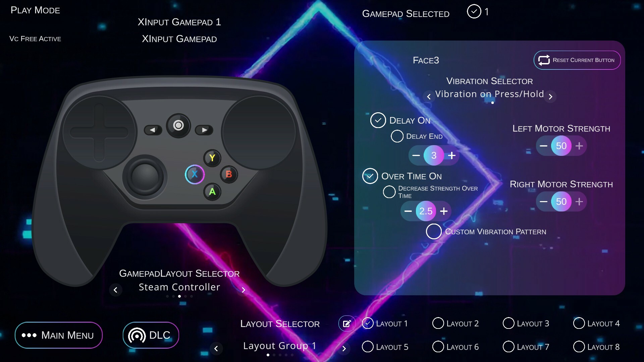Toggle the Delay On checkbox
This screenshot has width=644, height=362.
[x=377, y=120]
